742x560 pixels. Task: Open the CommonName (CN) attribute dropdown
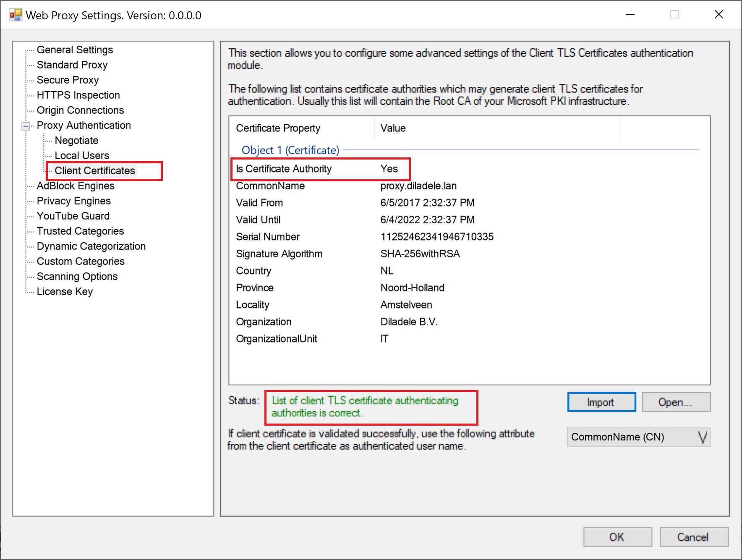[639, 437]
